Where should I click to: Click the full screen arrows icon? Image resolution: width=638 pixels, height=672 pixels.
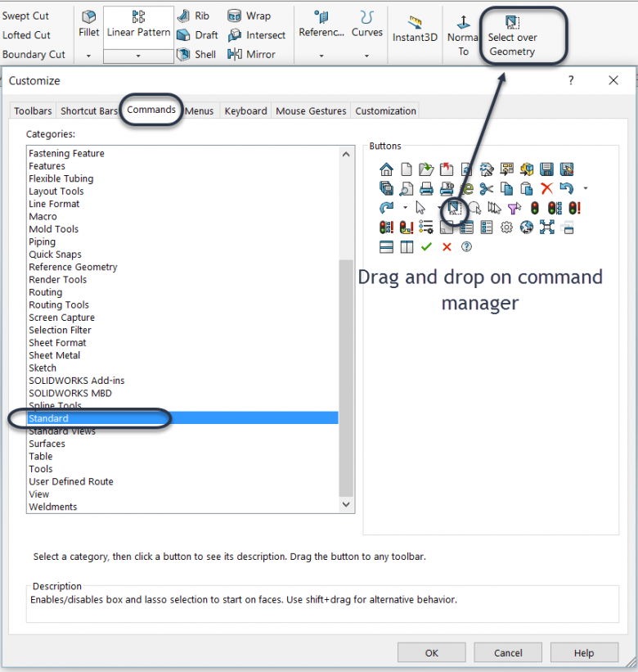(x=546, y=228)
